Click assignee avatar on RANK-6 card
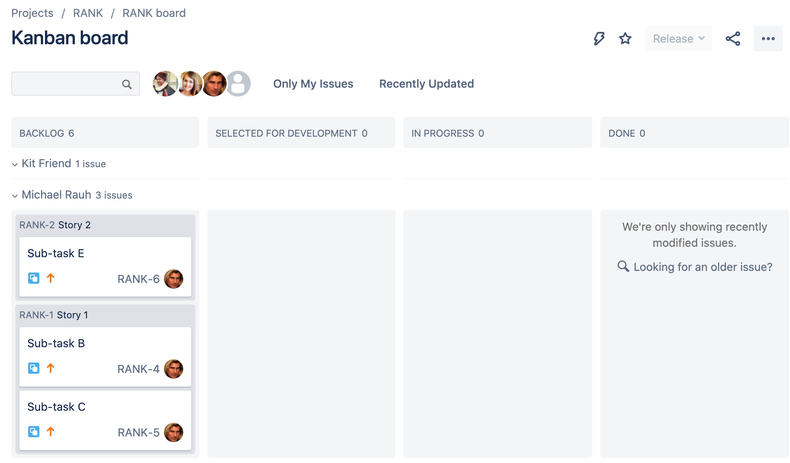 click(x=174, y=279)
